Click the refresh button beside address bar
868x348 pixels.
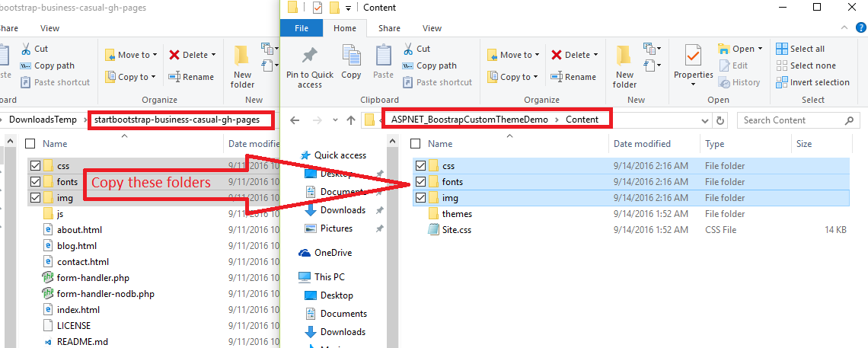(x=720, y=120)
